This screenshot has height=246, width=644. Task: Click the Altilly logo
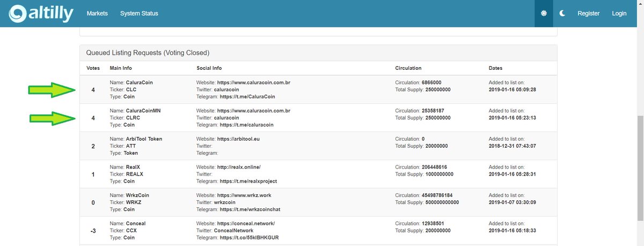[x=41, y=13]
